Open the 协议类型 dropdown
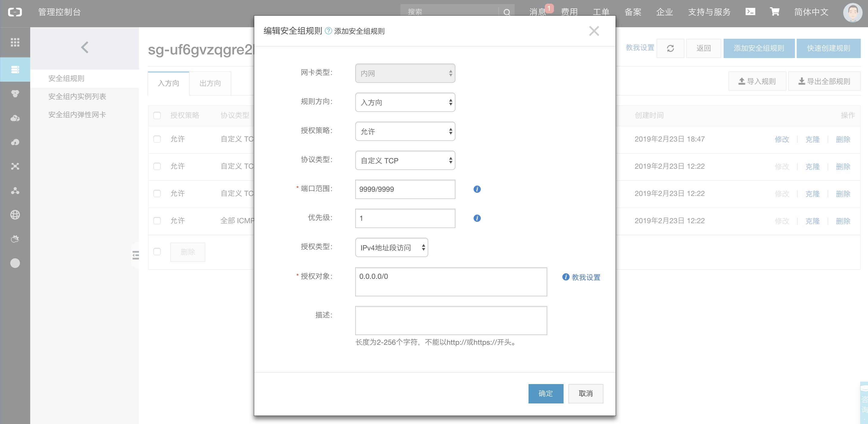Viewport: 868px width, 424px height. pos(405,160)
